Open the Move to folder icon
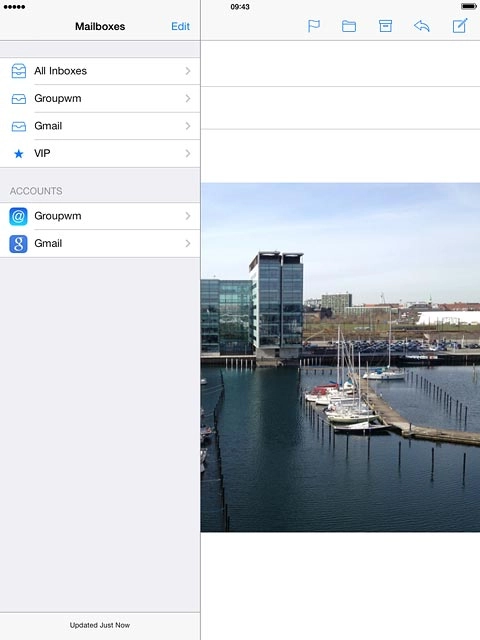Image resolution: width=480 pixels, height=640 pixels. coord(349,26)
